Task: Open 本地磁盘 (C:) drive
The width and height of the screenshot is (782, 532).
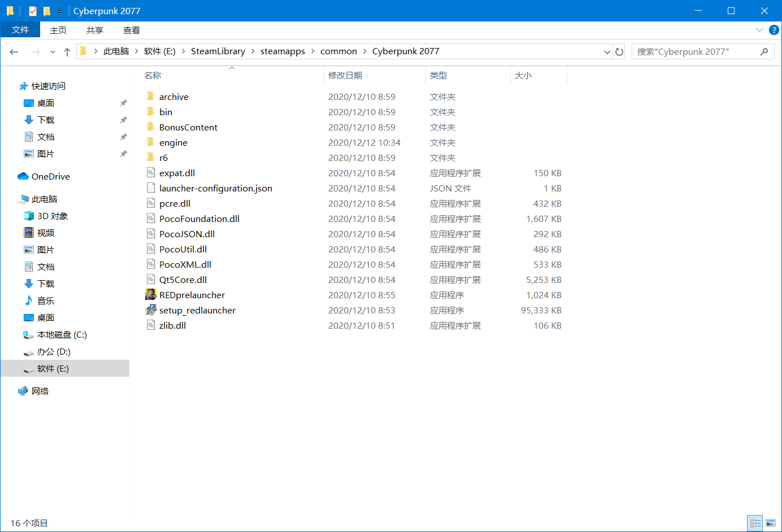Action: (62, 335)
